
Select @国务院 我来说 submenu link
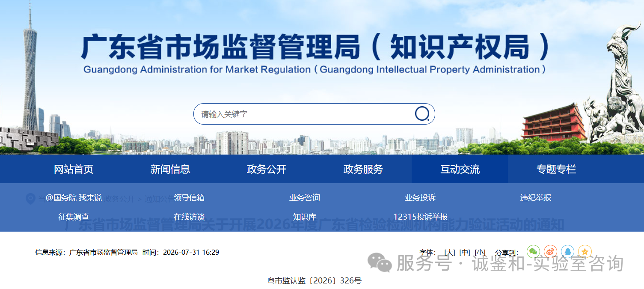point(74,198)
